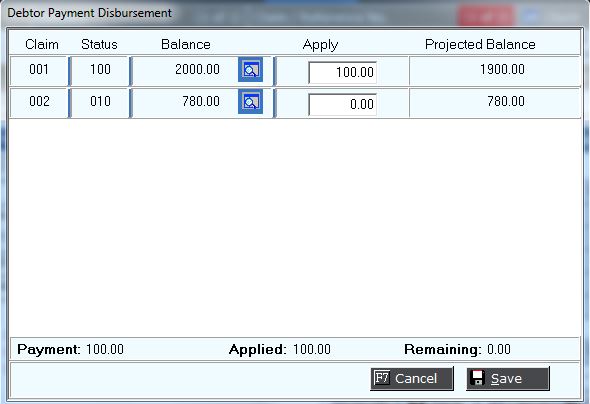Viewport: 590px width, 404px height.
Task: Open balance details for claim 001
Action: pyautogui.click(x=250, y=70)
